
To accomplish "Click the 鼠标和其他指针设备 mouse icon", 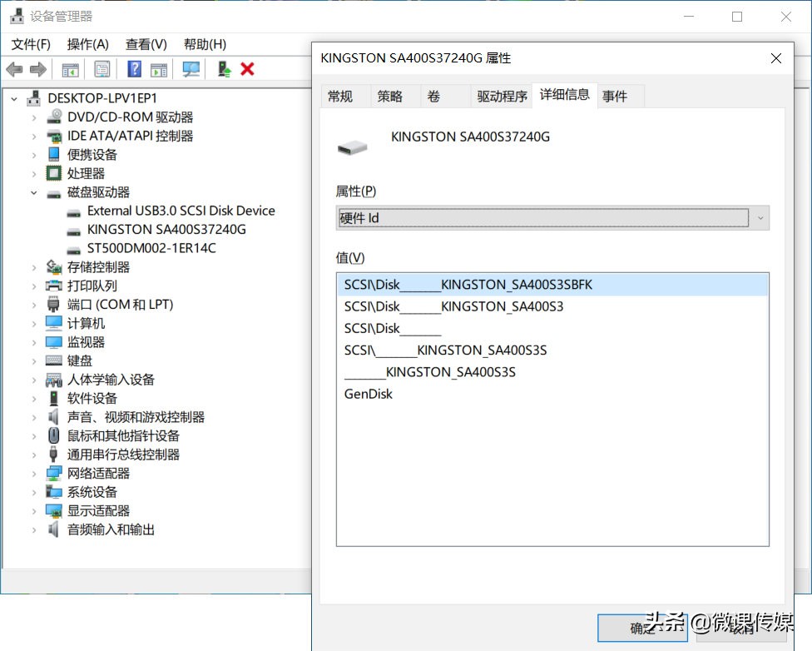I will tap(53, 435).
